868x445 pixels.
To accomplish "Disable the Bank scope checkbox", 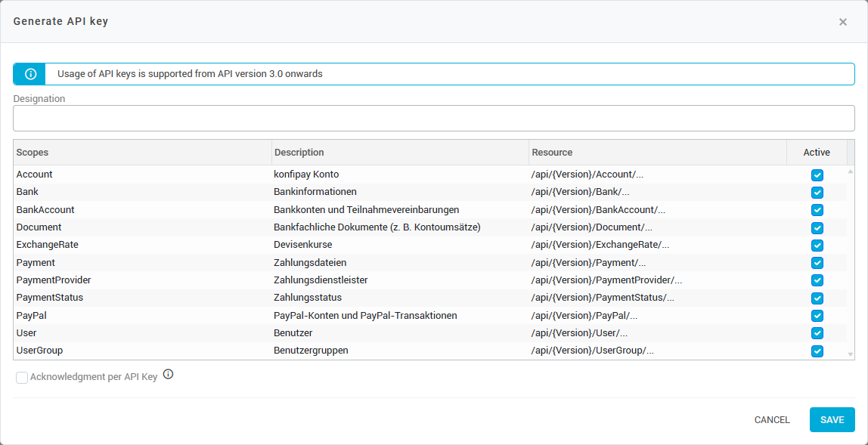I will click(x=817, y=193).
